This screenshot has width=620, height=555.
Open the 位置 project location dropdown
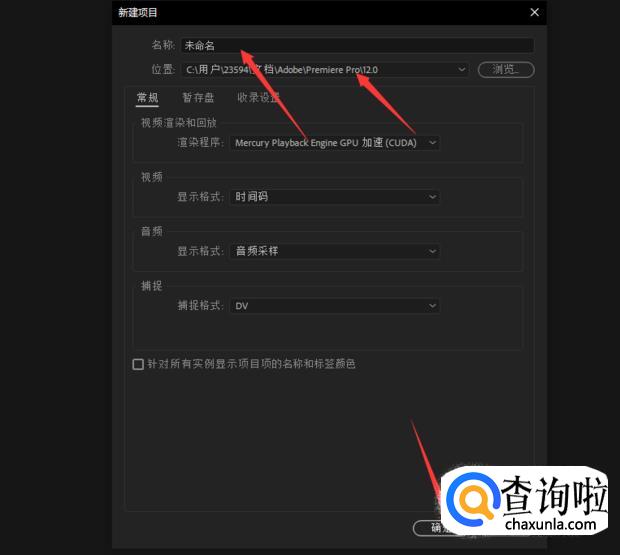(x=325, y=70)
